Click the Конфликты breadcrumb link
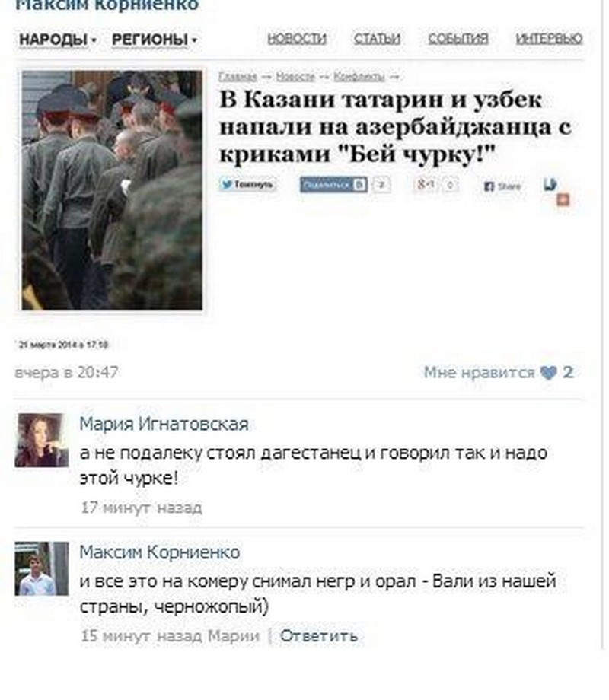609x700 pixels. pyautogui.click(x=359, y=77)
